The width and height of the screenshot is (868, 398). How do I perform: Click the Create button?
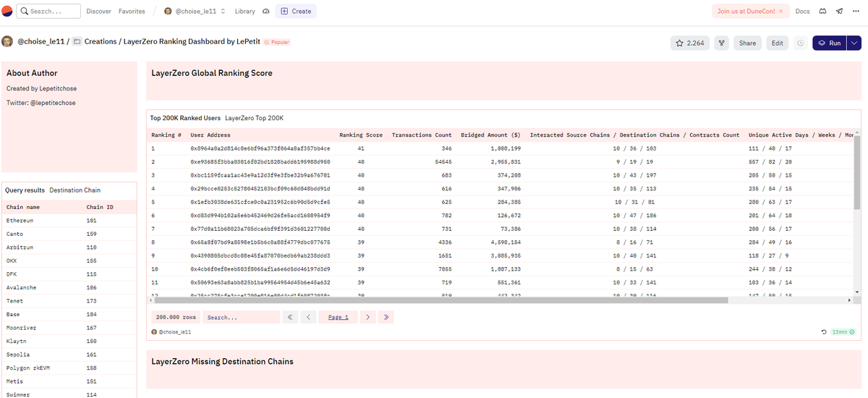coord(296,12)
